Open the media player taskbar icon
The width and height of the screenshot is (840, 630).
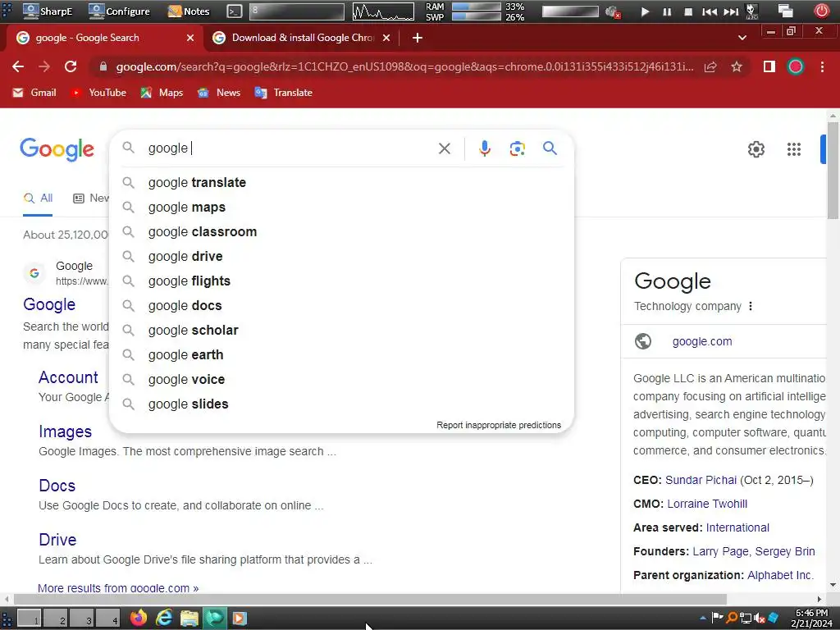click(x=239, y=619)
